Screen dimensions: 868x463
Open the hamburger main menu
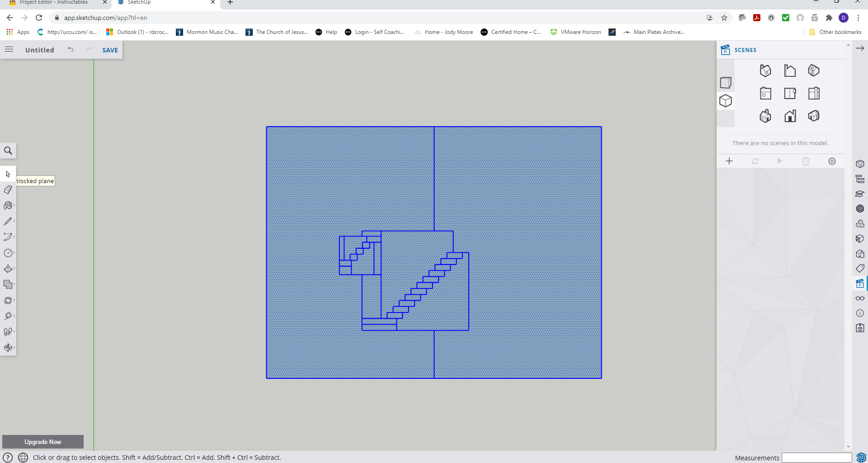pos(9,49)
